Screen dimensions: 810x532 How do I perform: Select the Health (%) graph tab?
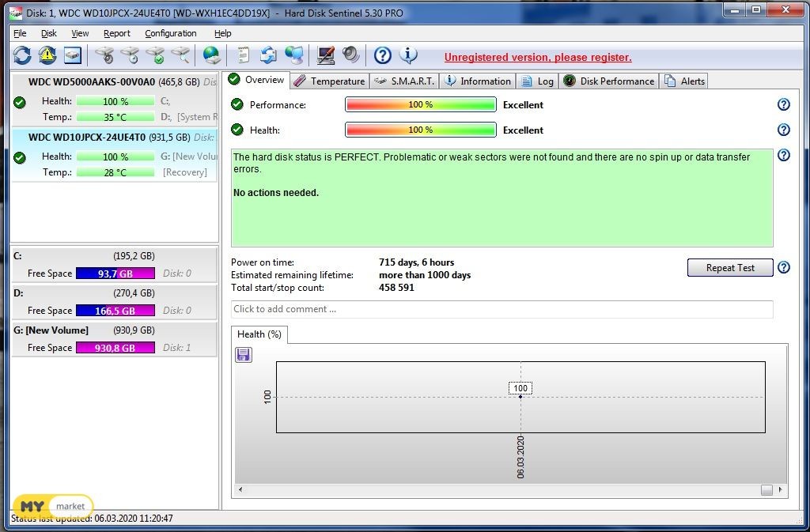[x=259, y=334]
